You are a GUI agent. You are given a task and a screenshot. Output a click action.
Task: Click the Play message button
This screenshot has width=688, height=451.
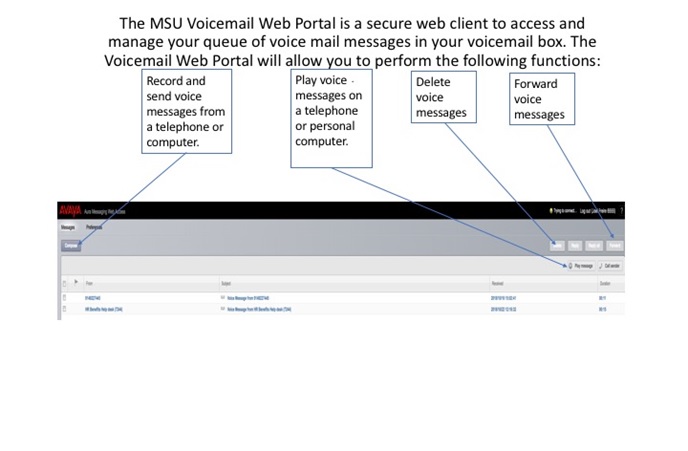tap(579, 265)
